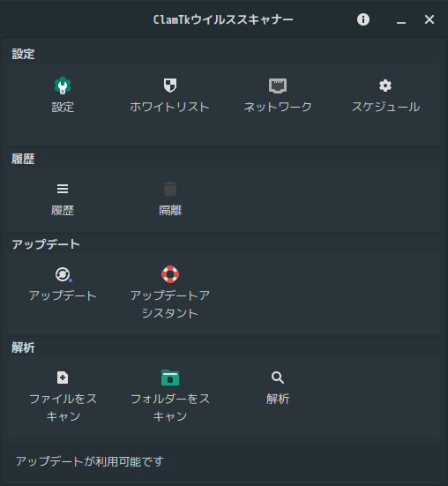Click the ホワイトリスト text label
The width and height of the screenshot is (448, 486).
coord(170,108)
